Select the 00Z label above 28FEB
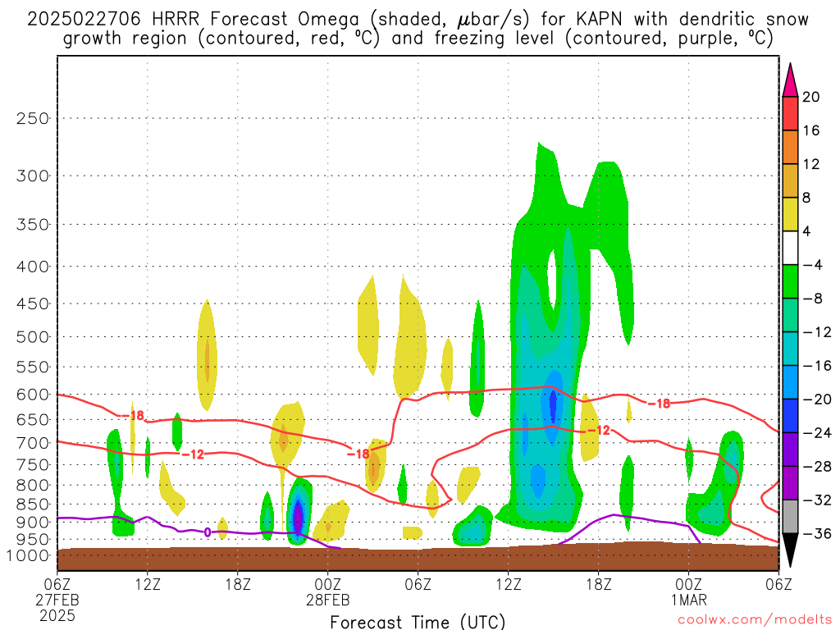 [x=328, y=584]
